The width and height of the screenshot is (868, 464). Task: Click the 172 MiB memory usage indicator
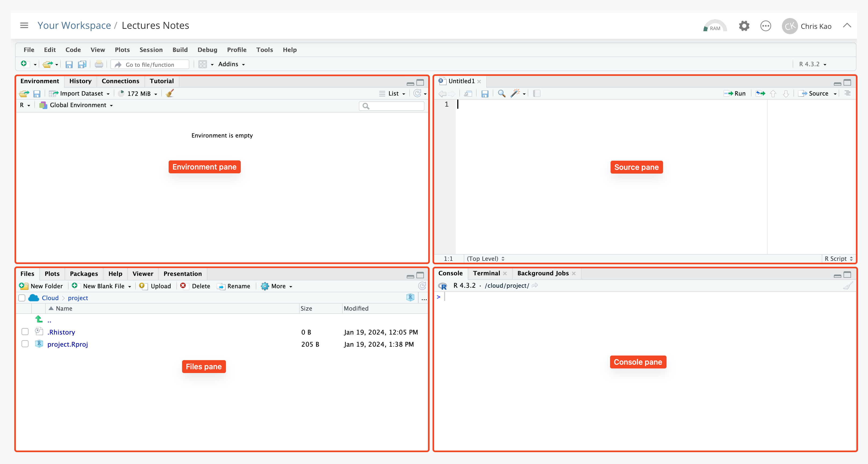pos(138,93)
